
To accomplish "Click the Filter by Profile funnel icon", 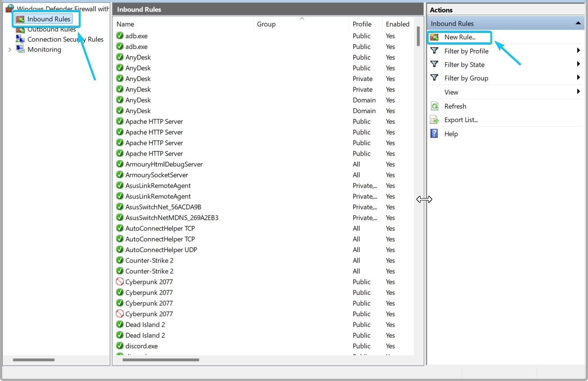I will point(434,51).
